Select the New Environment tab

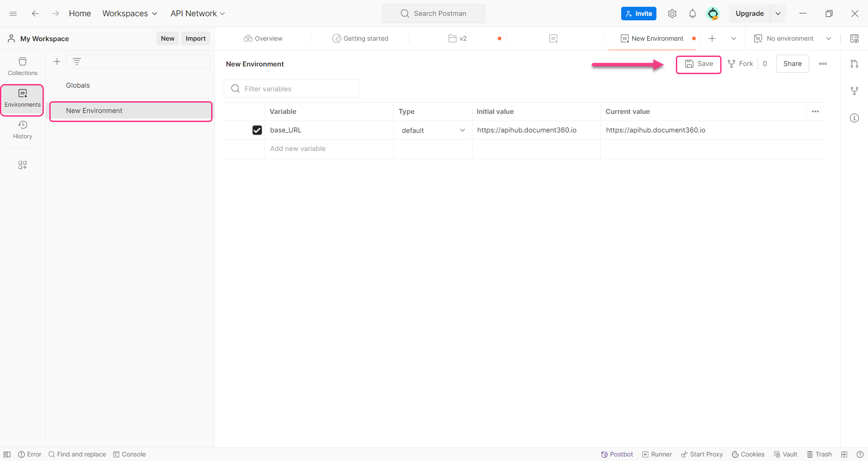pos(652,38)
